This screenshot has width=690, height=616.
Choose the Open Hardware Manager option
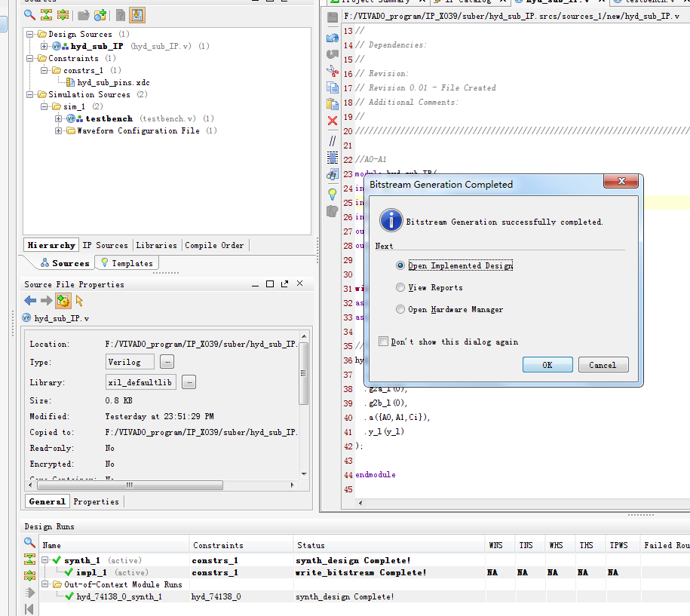pos(400,309)
